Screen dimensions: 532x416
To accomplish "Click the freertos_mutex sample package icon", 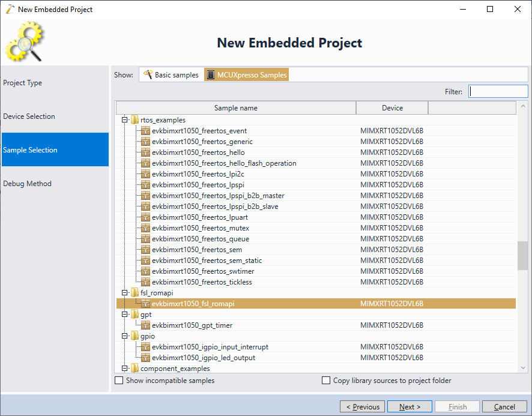I will coord(145,228).
